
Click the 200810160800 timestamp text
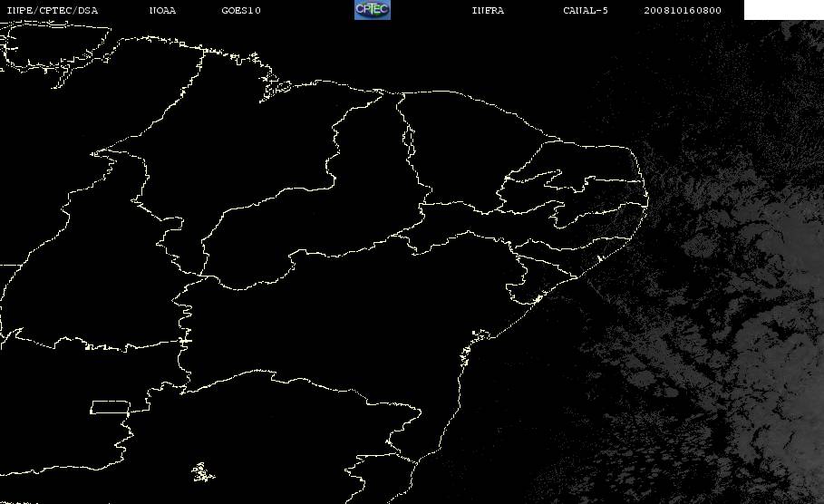pos(682,10)
